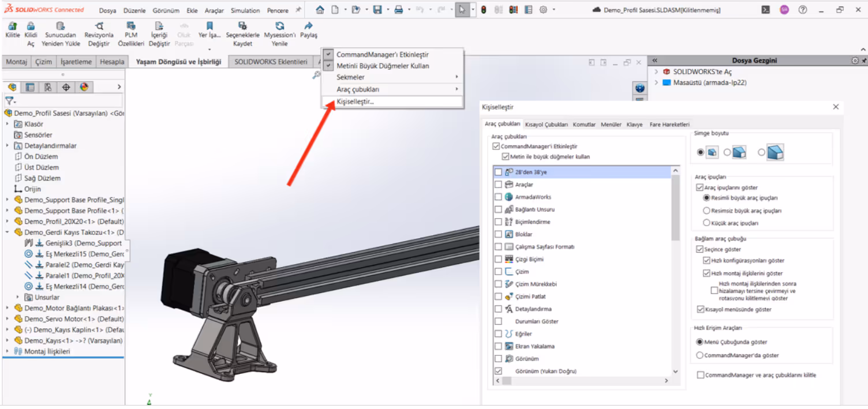This screenshot has width=868, height=409.
Task: Click the purple user avatar icon
Action: (x=784, y=10)
